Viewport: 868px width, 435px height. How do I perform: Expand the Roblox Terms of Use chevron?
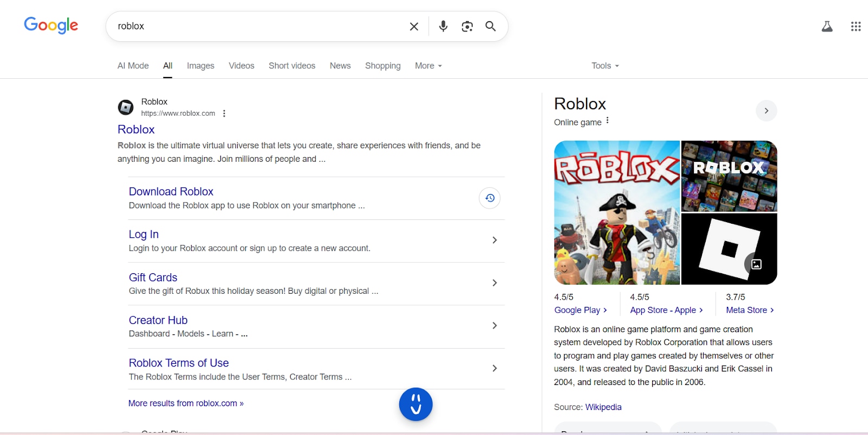[x=494, y=368]
